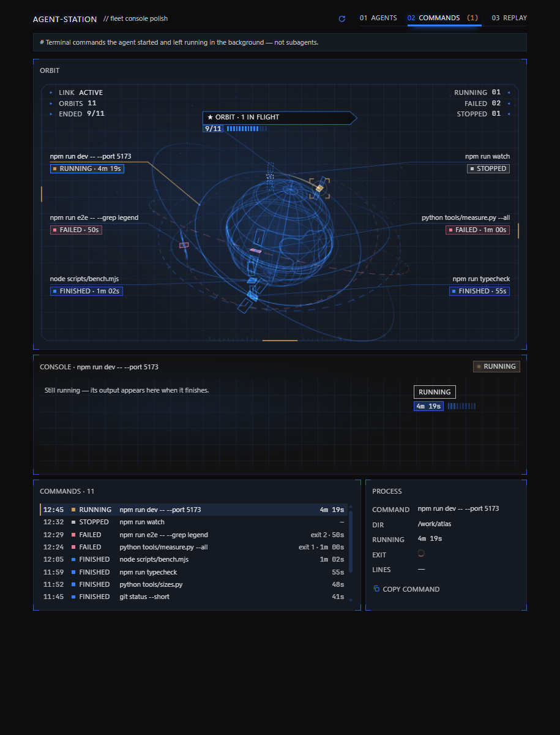Click the 9/11 orbit progress bar

tap(235, 129)
